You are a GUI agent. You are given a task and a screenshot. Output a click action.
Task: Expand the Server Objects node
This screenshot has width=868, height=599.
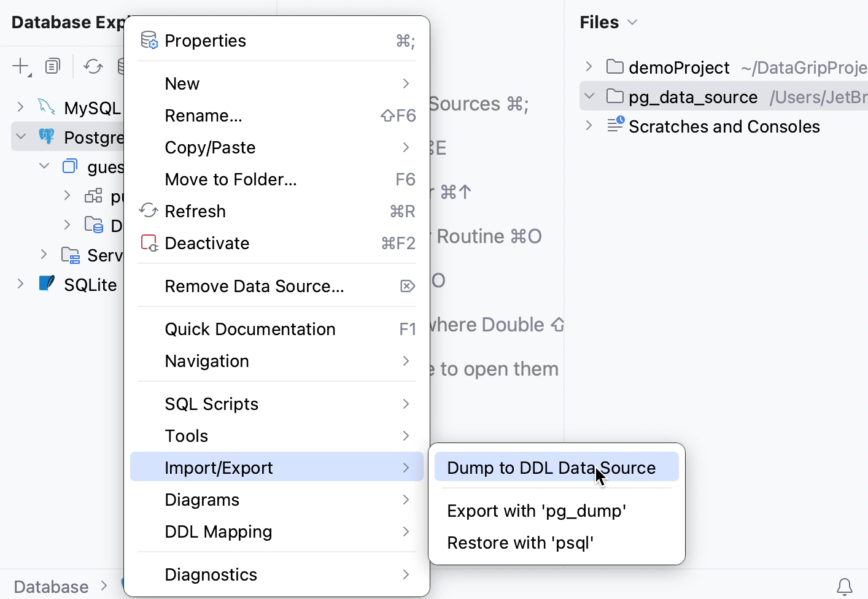point(44,255)
